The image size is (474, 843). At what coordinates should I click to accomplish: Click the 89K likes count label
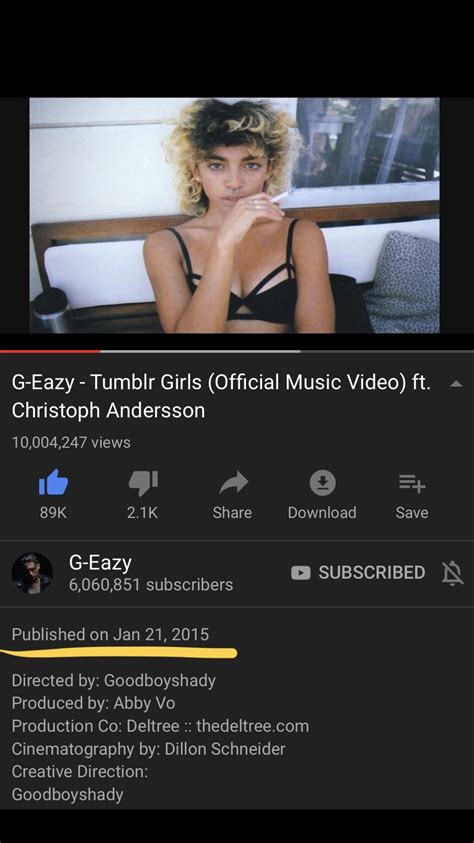point(53,513)
